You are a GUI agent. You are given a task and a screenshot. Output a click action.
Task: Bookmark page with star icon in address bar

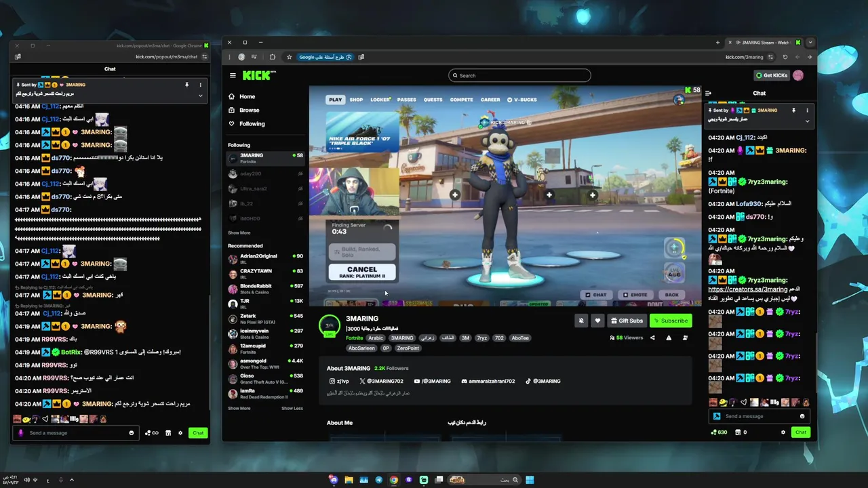289,57
